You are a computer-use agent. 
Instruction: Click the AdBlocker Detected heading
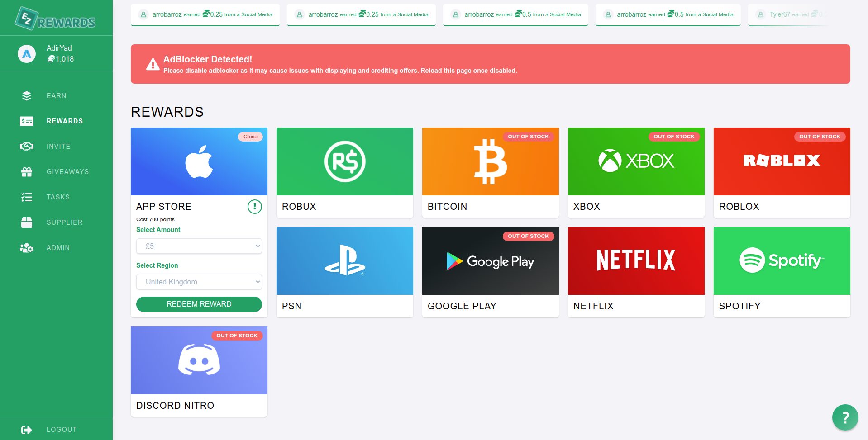[208, 59]
